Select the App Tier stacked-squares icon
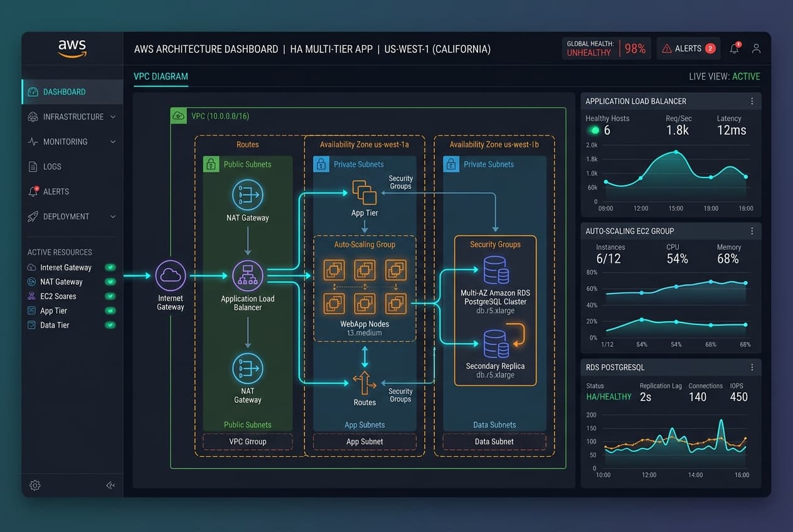The width and height of the screenshot is (793, 532). (x=365, y=192)
